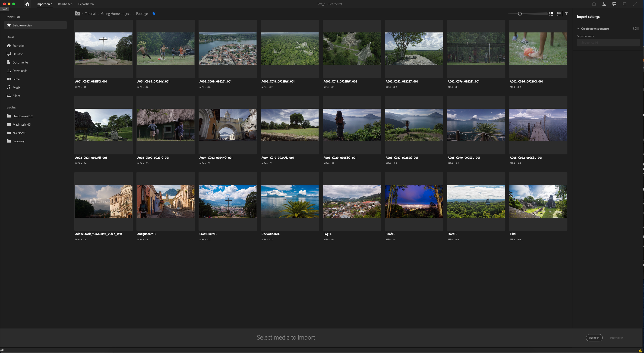This screenshot has height=353, width=644.
Task: Collapse the Create new sequence section
Action: (578, 29)
